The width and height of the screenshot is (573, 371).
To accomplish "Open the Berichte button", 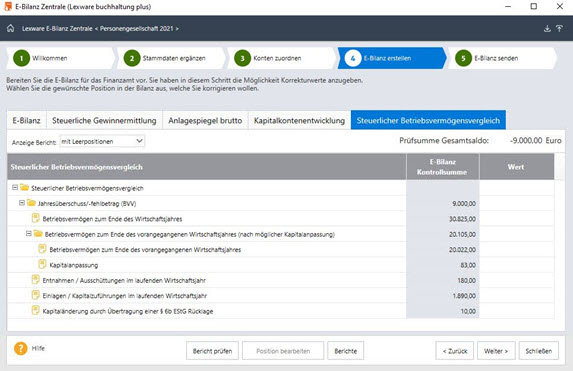I will pos(346,351).
